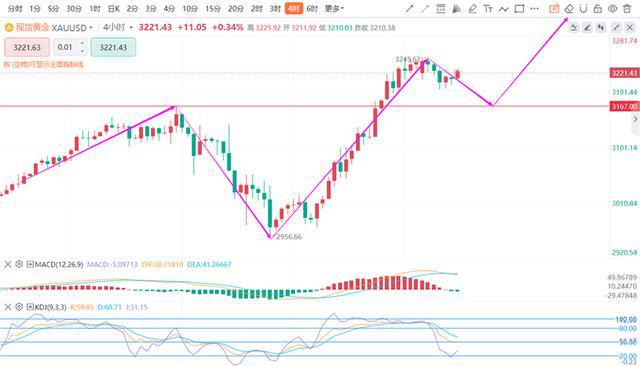
Task: Switch to 2时 timeframe
Action: pyautogui.click(x=257, y=9)
